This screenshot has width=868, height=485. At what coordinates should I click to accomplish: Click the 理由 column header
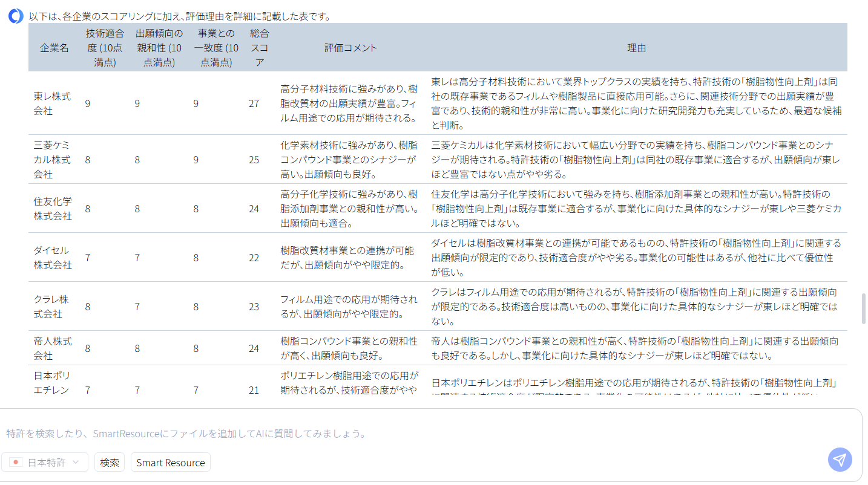click(637, 48)
